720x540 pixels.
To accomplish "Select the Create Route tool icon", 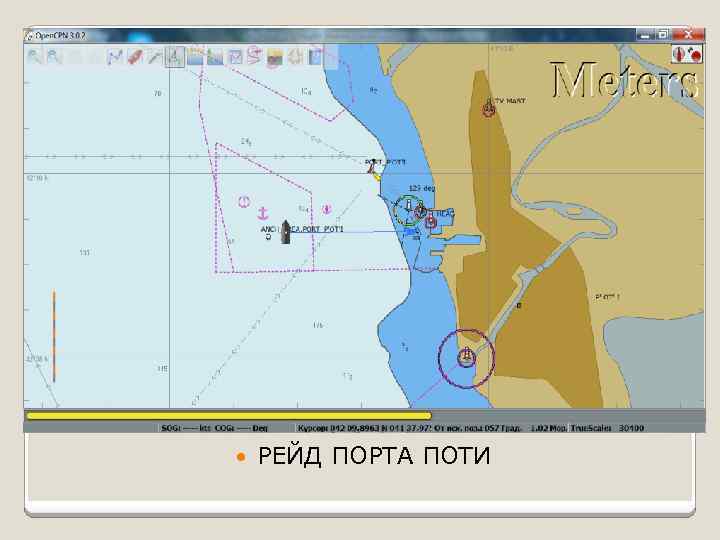I will point(114,57).
